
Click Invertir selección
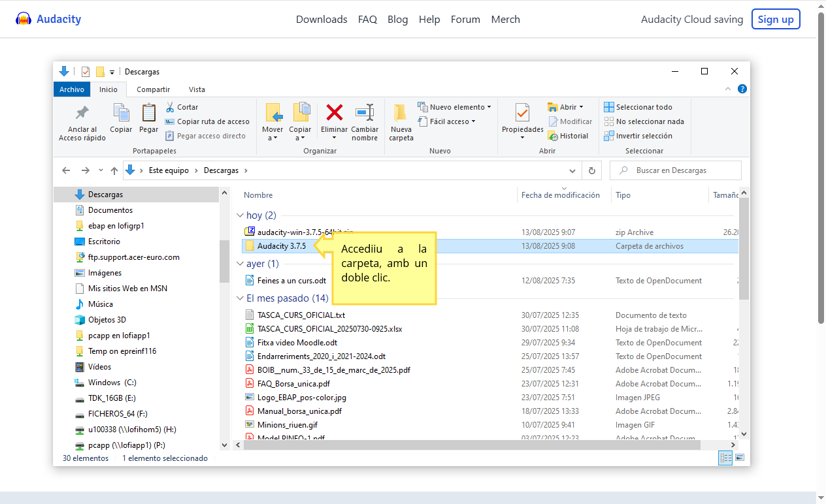(638, 136)
